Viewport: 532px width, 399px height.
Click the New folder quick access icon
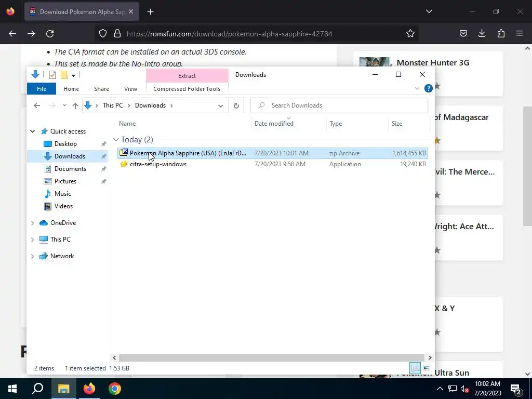pyautogui.click(x=64, y=75)
